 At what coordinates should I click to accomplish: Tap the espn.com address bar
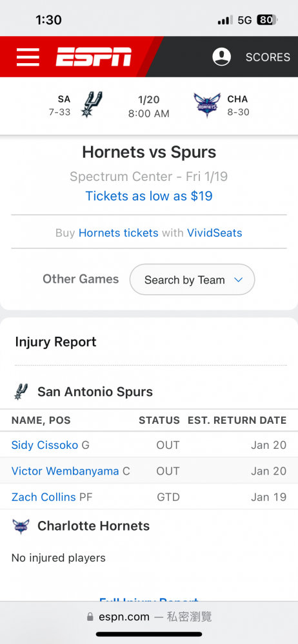[x=149, y=617]
